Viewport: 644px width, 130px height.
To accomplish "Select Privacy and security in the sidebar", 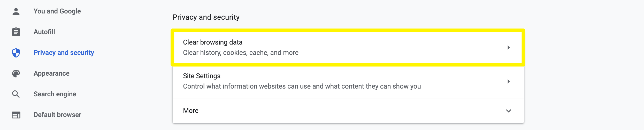I will [64, 53].
